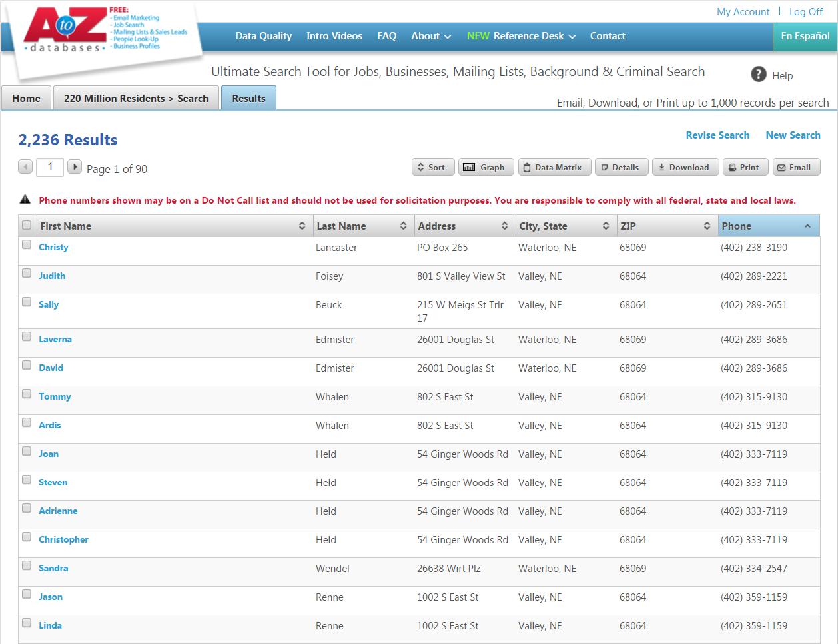Click phone number (402) 238-3190

pos(754,248)
